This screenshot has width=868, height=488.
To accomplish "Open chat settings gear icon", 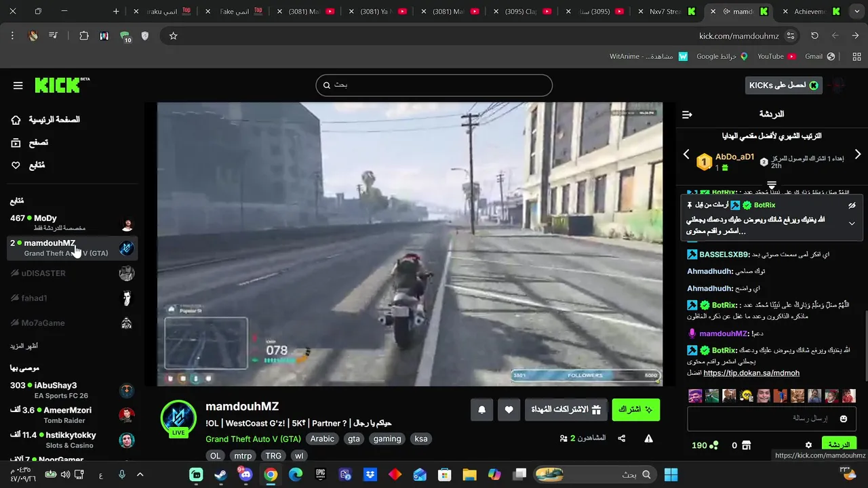I will point(808,445).
